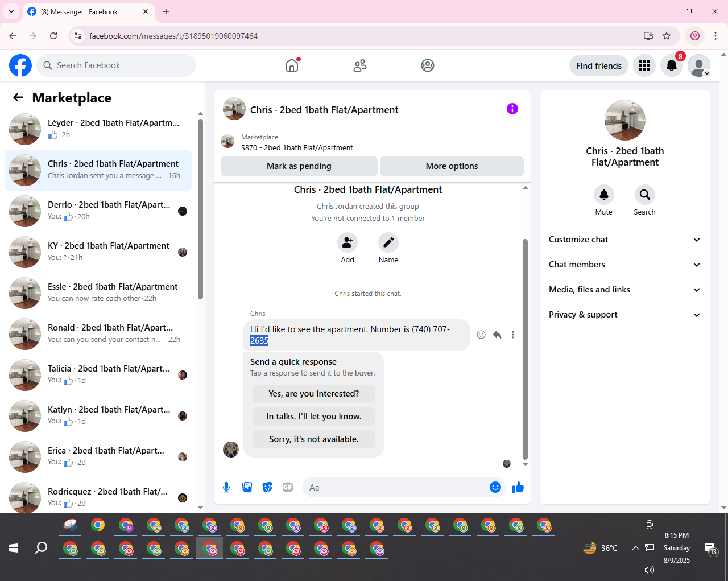728x581 pixels.
Task: Click the message input field Aa
Action: [395, 487]
